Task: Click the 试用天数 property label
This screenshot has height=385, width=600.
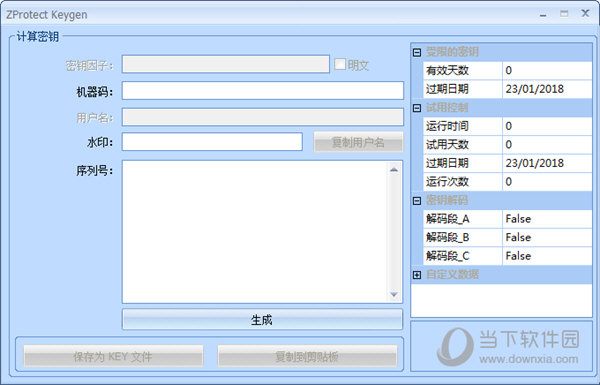Action: tap(447, 145)
